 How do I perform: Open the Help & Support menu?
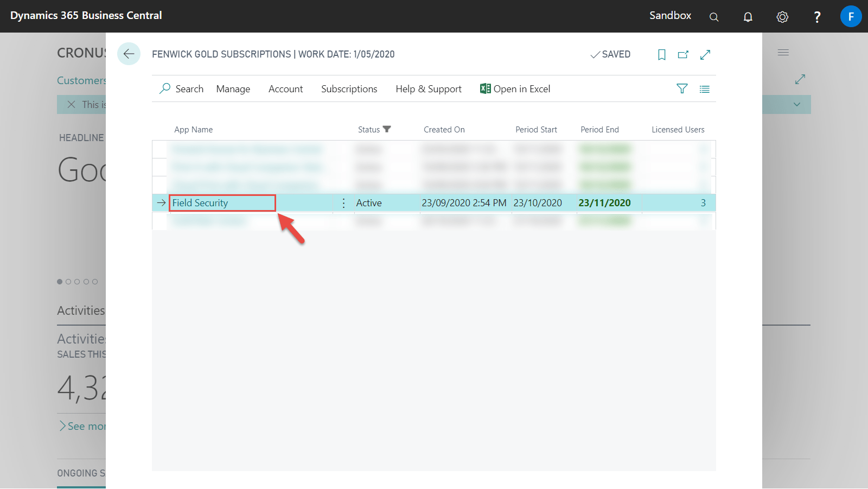tap(428, 89)
